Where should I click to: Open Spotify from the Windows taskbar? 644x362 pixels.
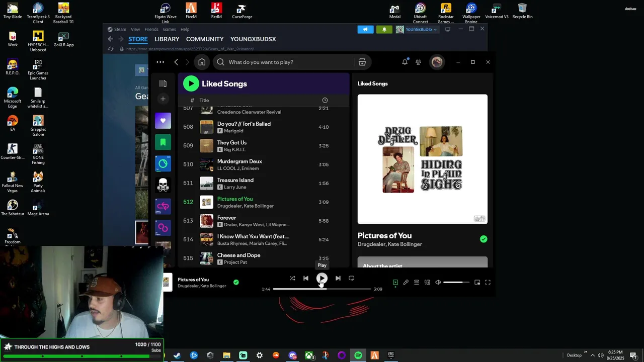click(x=358, y=355)
